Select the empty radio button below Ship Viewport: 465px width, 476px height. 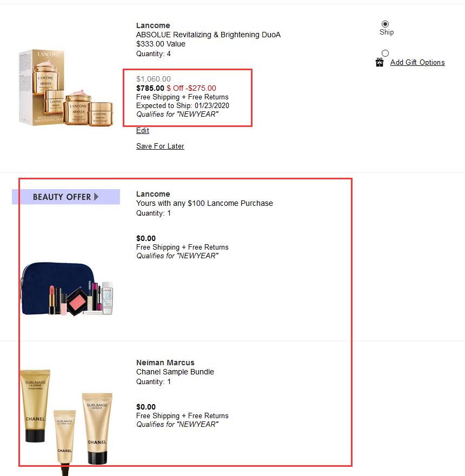coord(385,53)
